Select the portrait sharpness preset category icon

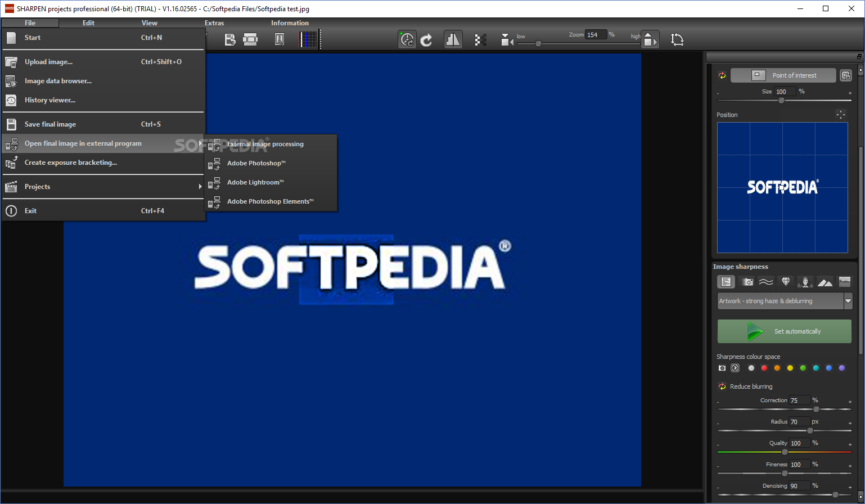(805, 282)
